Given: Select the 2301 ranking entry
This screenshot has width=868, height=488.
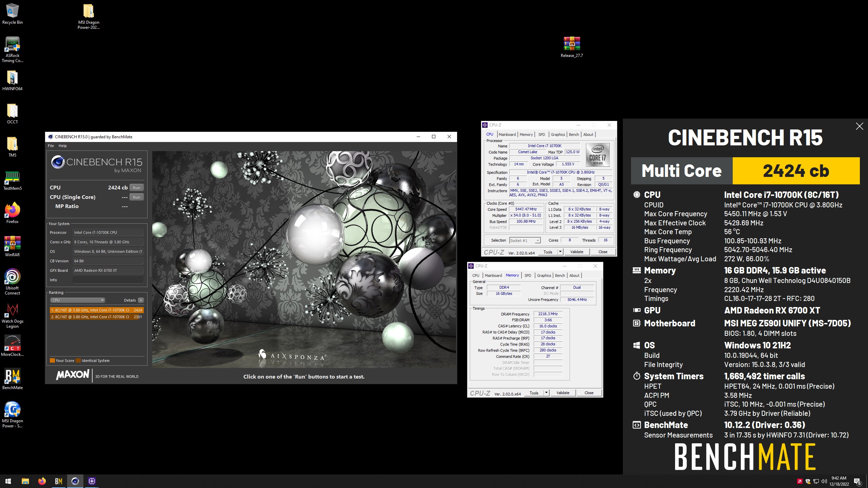Looking at the screenshot, I should [x=97, y=317].
